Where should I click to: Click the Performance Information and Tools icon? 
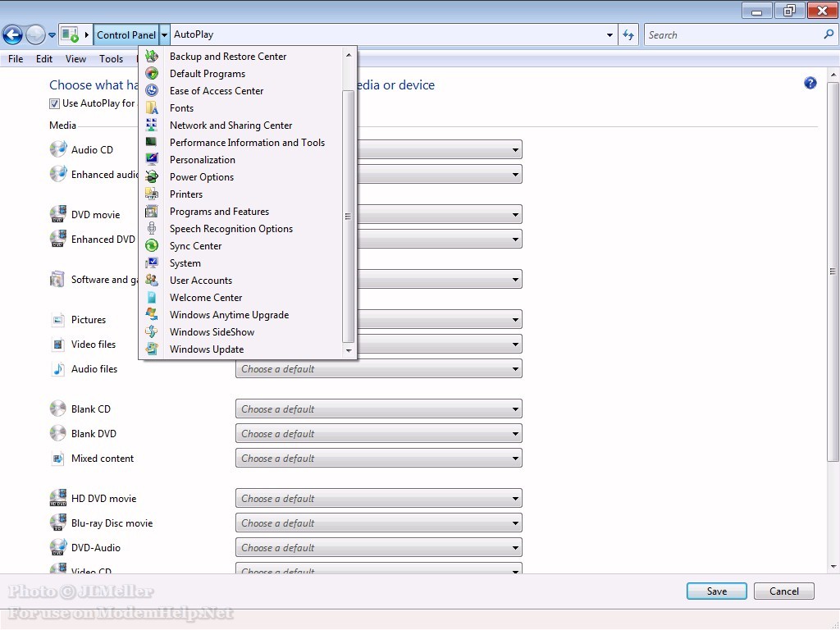152,142
